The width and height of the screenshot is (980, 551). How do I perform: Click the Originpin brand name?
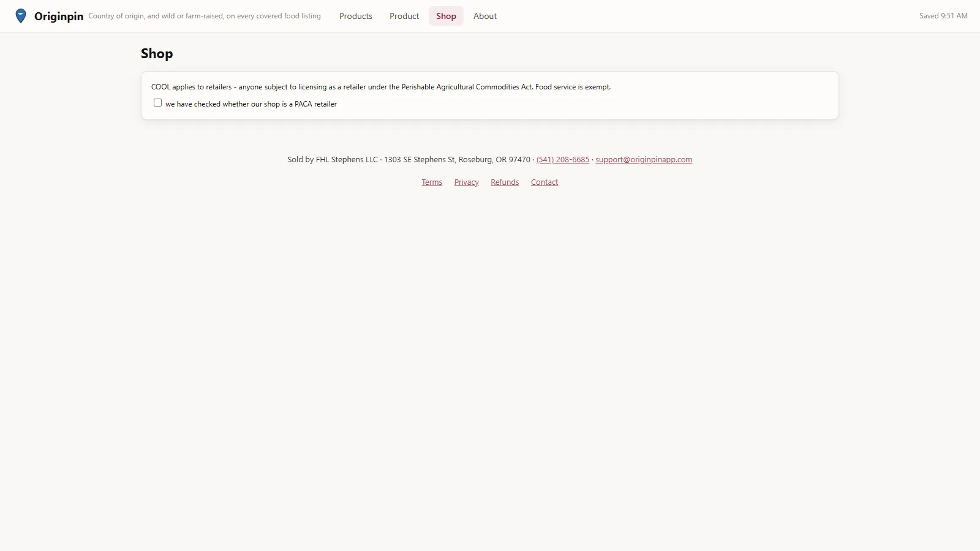(x=59, y=17)
